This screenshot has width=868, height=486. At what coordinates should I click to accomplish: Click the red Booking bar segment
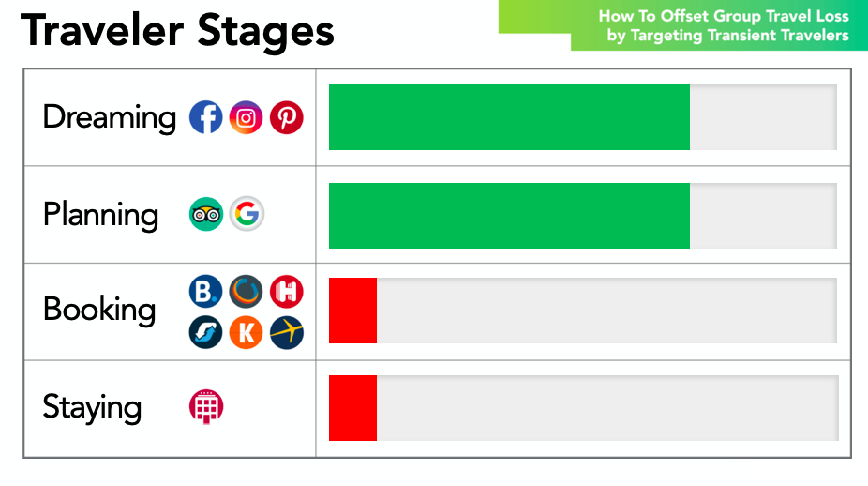point(352,311)
